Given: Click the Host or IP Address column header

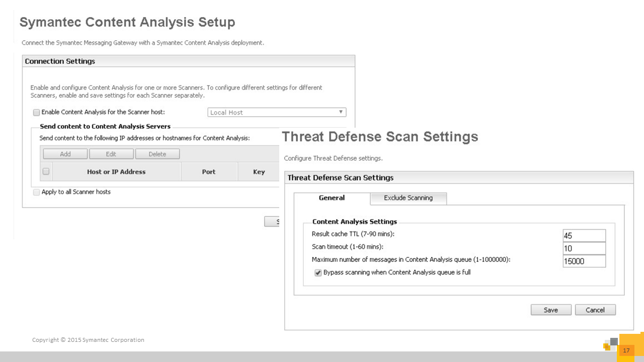Looking at the screenshot, I should 116,172.
